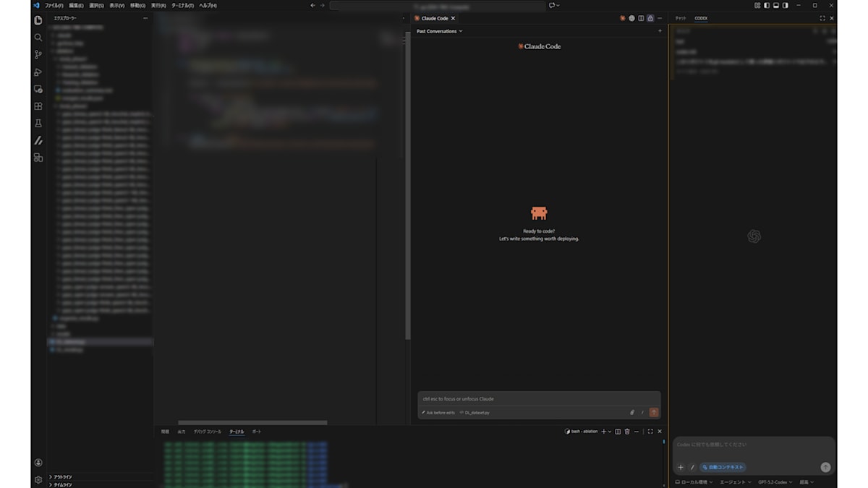Viewport: 868px width, 488px height.
Task: Open the chat dropdown beside command center
Action: click(x=555, y=5)
